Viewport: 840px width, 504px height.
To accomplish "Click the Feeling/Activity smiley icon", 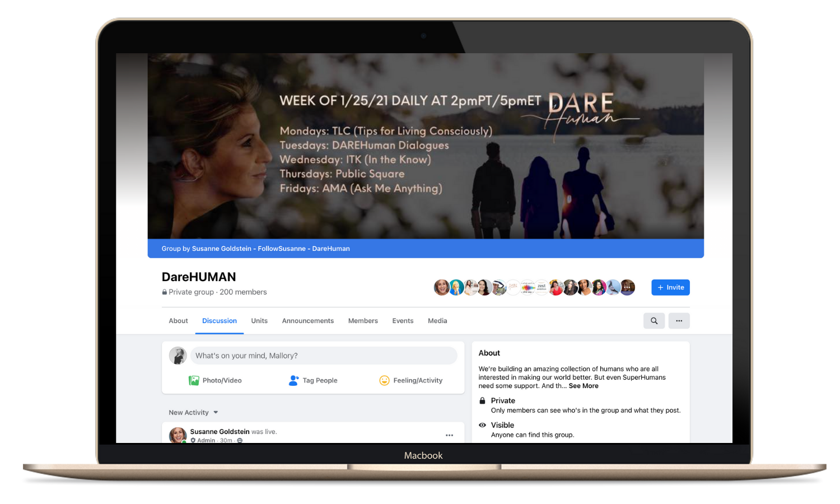I will point(384,380).
